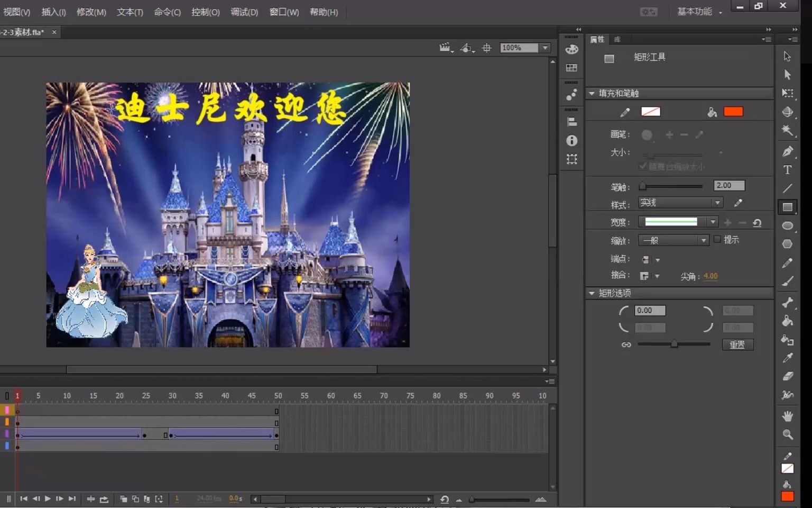Open the Color palette panel icon
The width and height of the screenshot is (812, 508).
click(571, 49)
